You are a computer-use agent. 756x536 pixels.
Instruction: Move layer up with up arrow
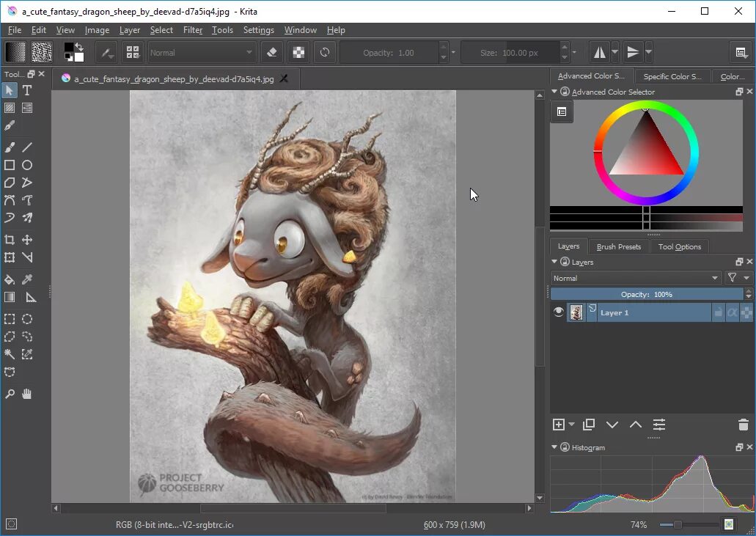click(636, 424)
